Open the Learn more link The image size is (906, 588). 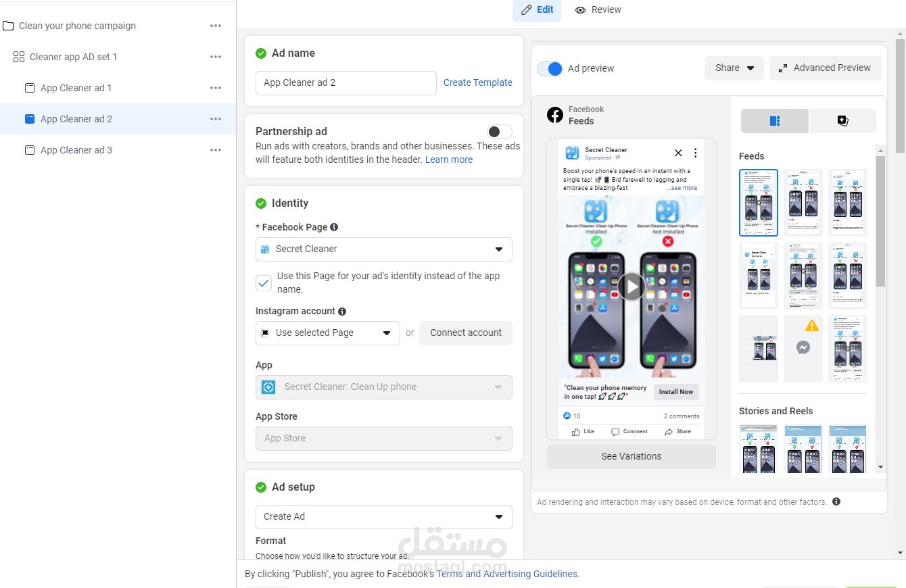coord(449,160)
